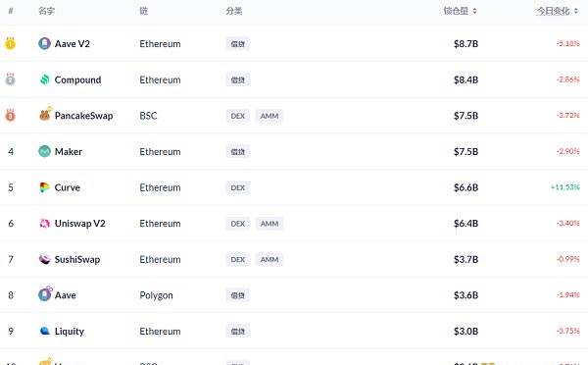
Task: Select the AMM tag on SushiSwap row
Action: [269, 259]
